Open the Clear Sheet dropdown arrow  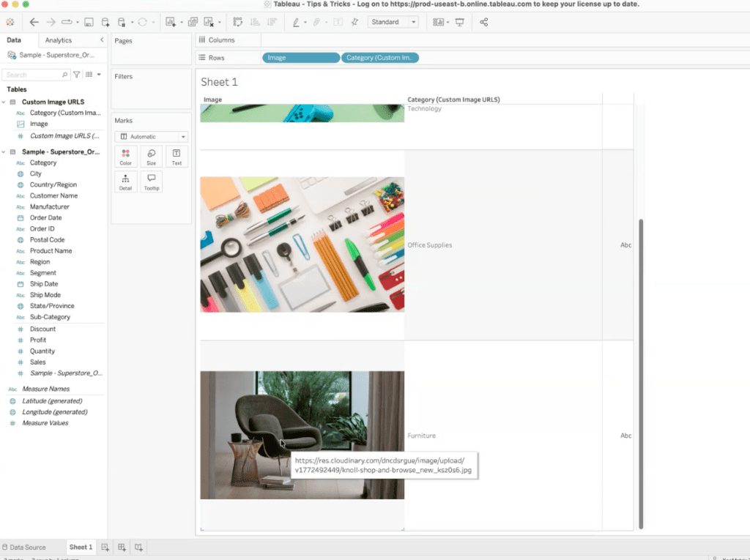pos(220,23)
